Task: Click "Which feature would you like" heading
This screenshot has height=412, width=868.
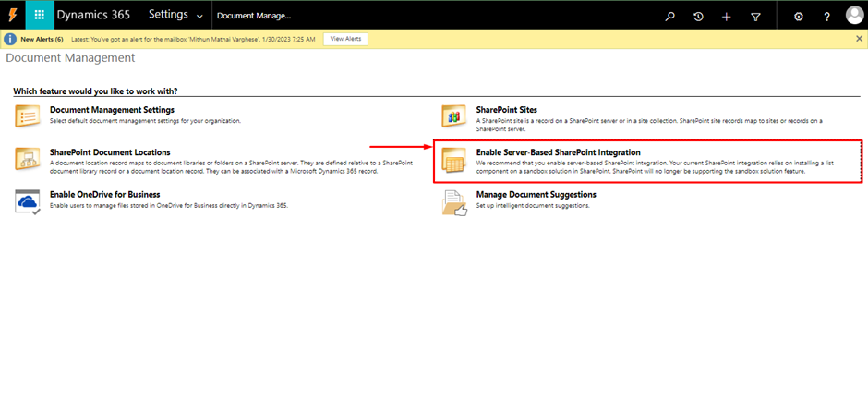Action: (x=95, y=91)
